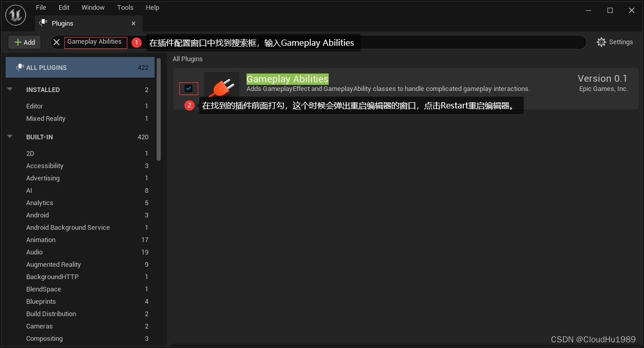This screenshot has width=644, height=348.
Task: Select the Built-In category header
Action: (x=80, y=137)
